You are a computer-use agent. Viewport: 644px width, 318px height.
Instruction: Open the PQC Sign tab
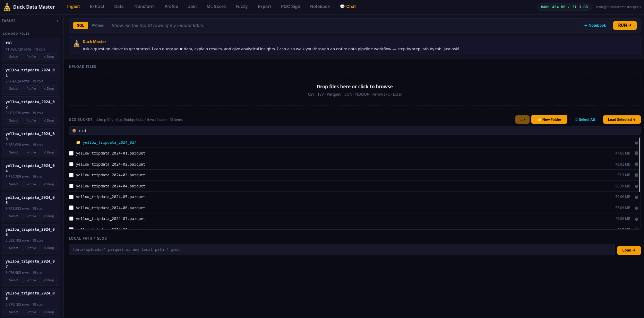point(291,7)
